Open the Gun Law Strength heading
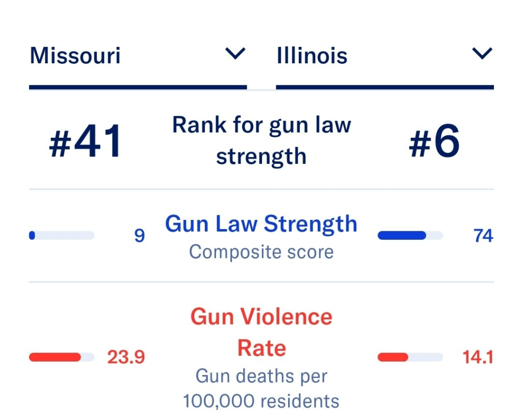523x420 pixels. (x=261, y=224)
